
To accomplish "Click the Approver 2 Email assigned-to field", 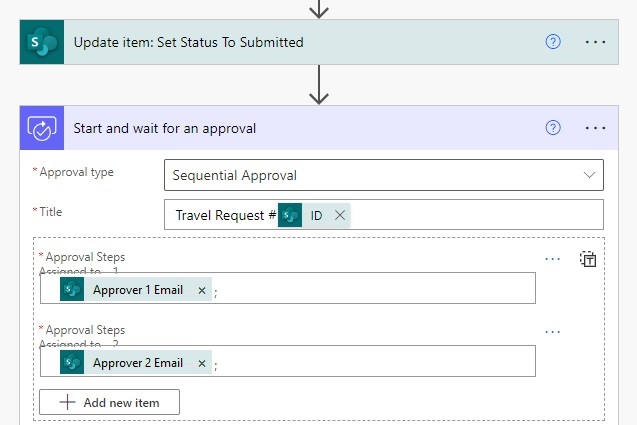I will coord(288,361).
